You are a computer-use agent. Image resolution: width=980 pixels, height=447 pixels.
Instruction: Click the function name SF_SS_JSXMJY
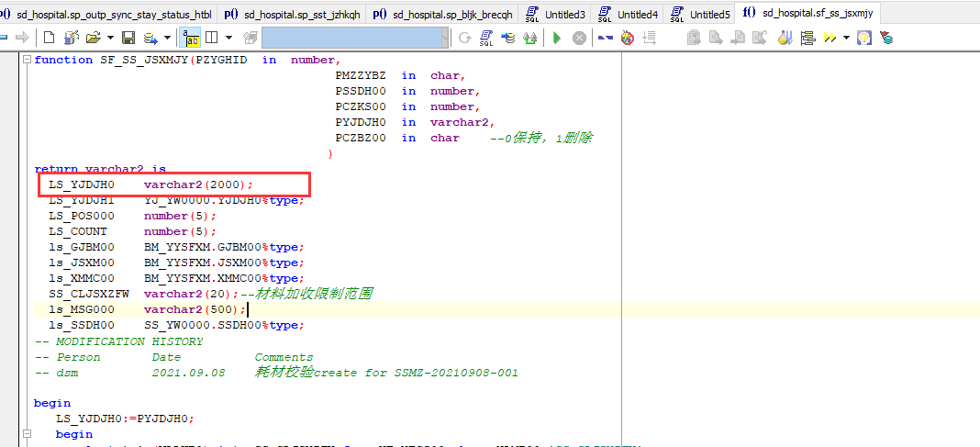pos(142,60)
